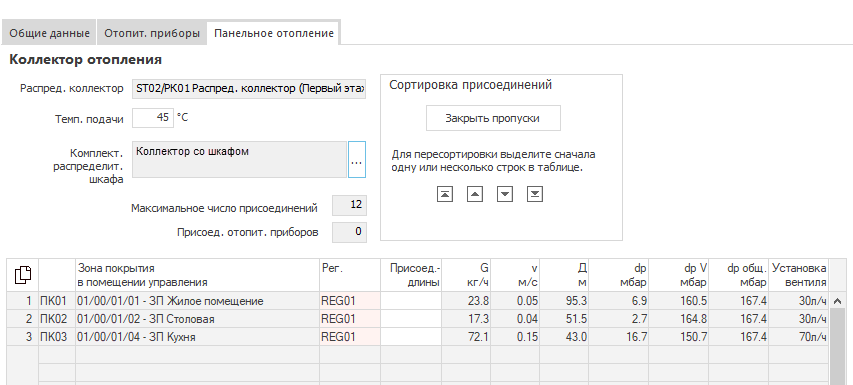Click ПК01 cell
The height and width of the screenshot is (385, 853).
pyautogui.click(x=57, y=301)
